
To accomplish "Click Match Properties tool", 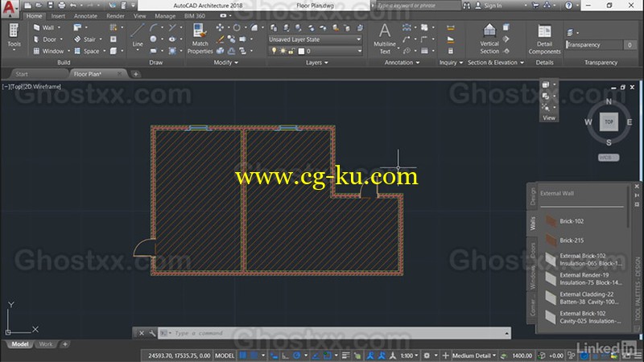I will [x=200, y=39].
